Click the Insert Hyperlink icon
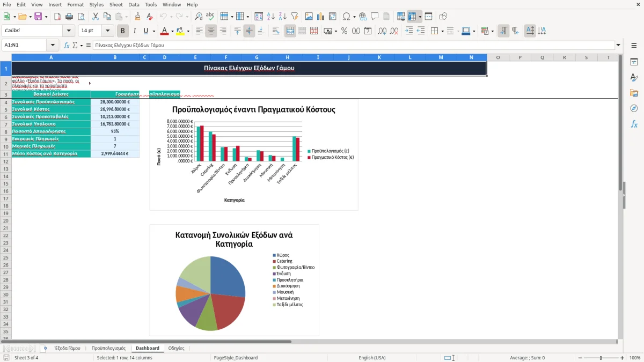Viewport: 644px width, 362px height. (363, 17)
